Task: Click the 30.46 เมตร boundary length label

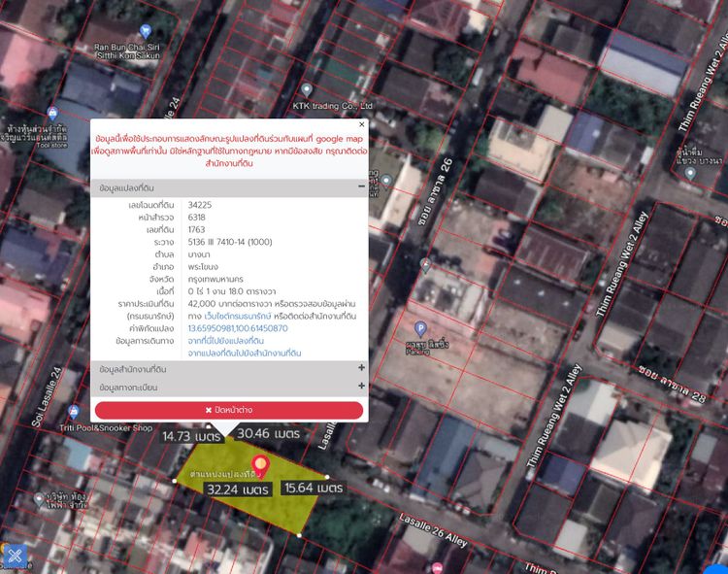Action: (267, 434)
